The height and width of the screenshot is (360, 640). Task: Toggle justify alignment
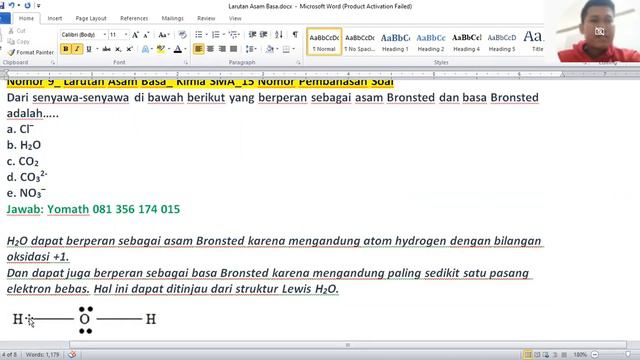tap(233, 49)
